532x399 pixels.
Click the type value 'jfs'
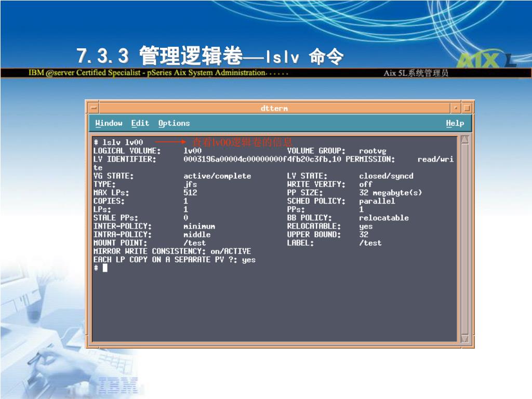190,184
